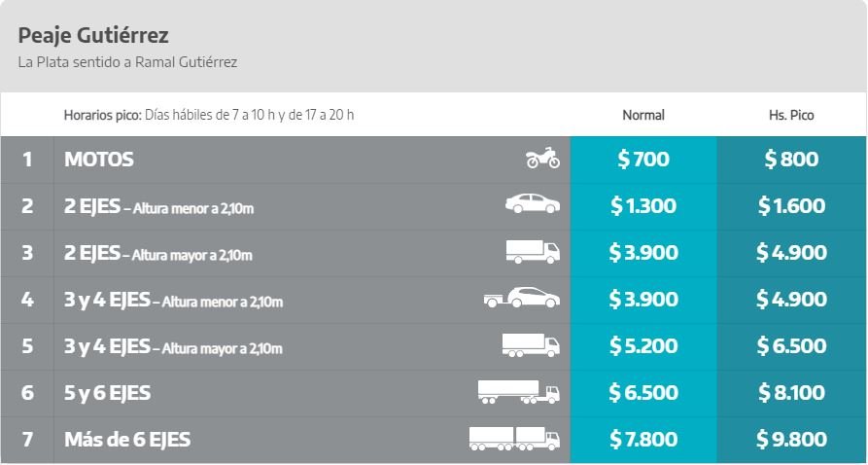Select the Hs. Pico column header
Viewport: 868px width, 465px height.
tap(791, 115)
